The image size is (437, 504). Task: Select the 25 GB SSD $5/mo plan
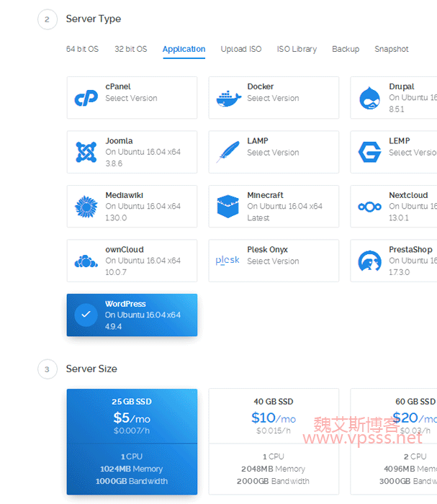click(x=132, y=441)
